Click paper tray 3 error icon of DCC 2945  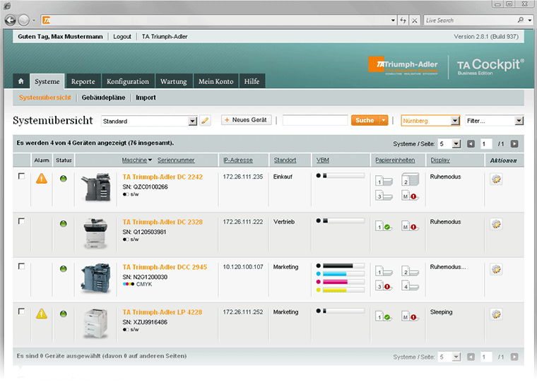[384, 286]
